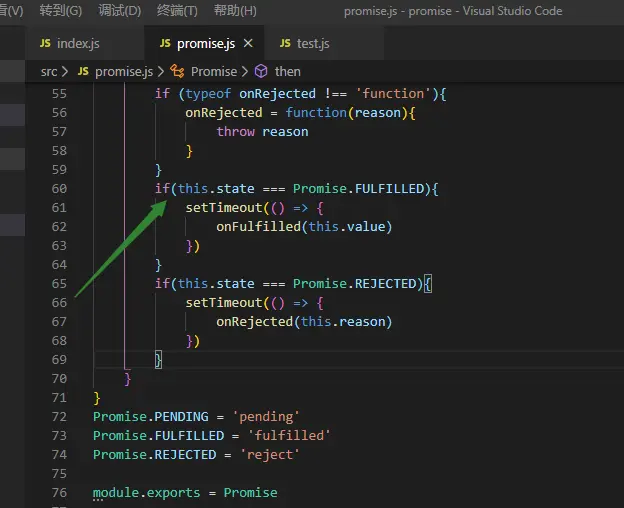Open the 终端(T) menu
This screenshot has height=508, width=624.
click(177, 11)
